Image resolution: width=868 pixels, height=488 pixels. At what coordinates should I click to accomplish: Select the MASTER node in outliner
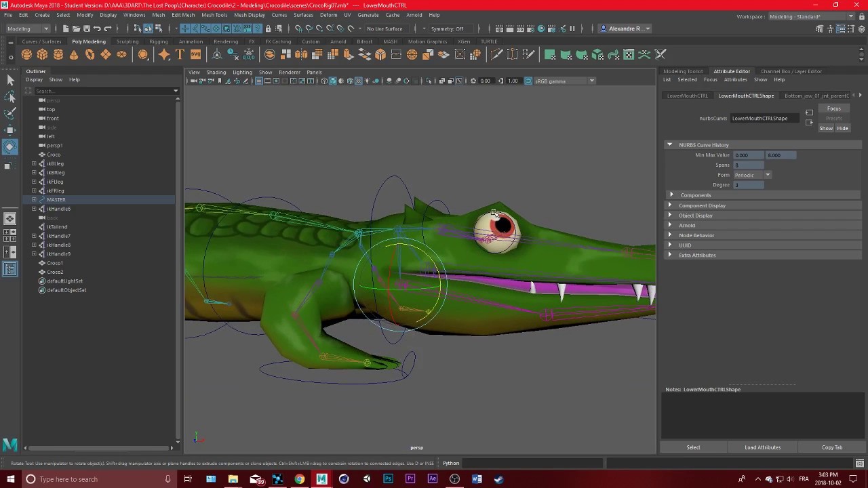tap(56, 200)
